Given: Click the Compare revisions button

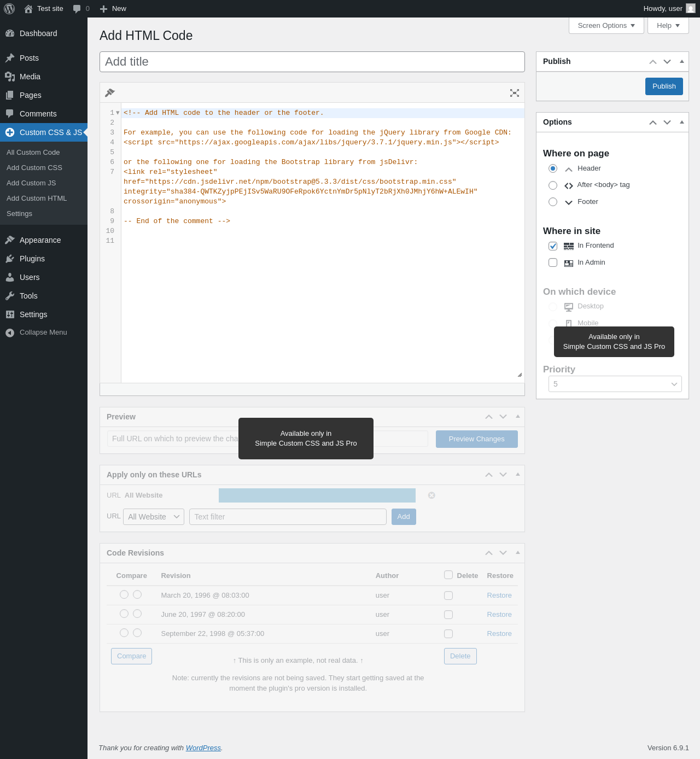Looking at the screenshot, I should click(131, 656).
